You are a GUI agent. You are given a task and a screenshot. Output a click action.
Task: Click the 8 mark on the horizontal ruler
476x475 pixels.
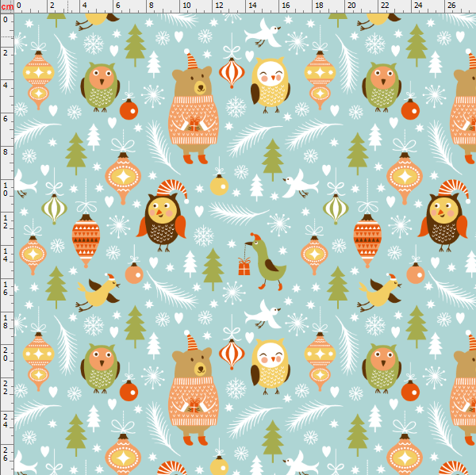click(152, 6)
